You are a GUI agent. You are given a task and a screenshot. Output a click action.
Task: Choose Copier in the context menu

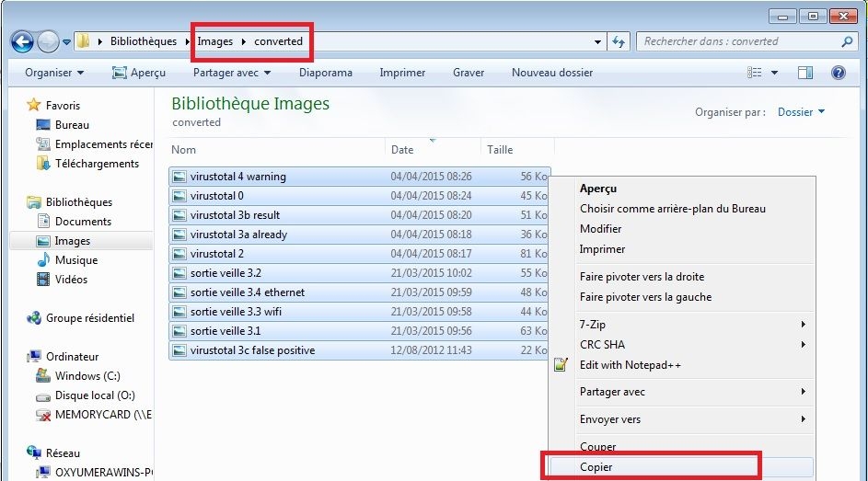tap(596, 467)
